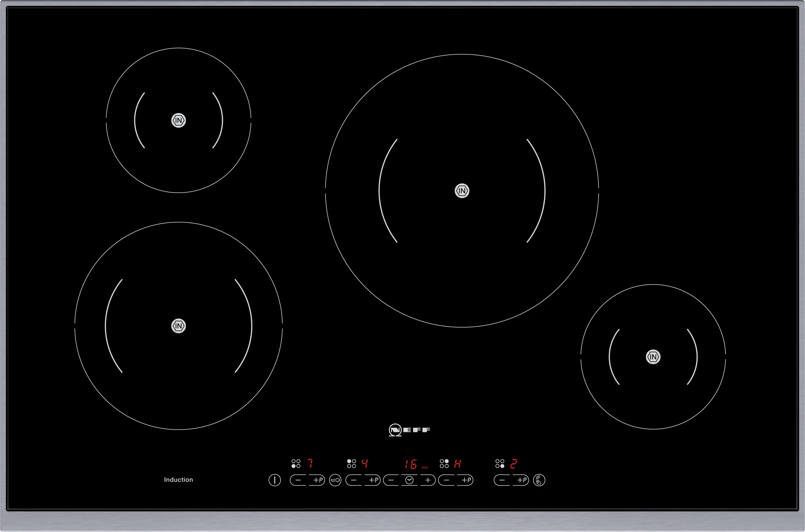This screenshot has width=805, height=532.
Task: Decrease power of zone showing level 7
Action: 298,480
